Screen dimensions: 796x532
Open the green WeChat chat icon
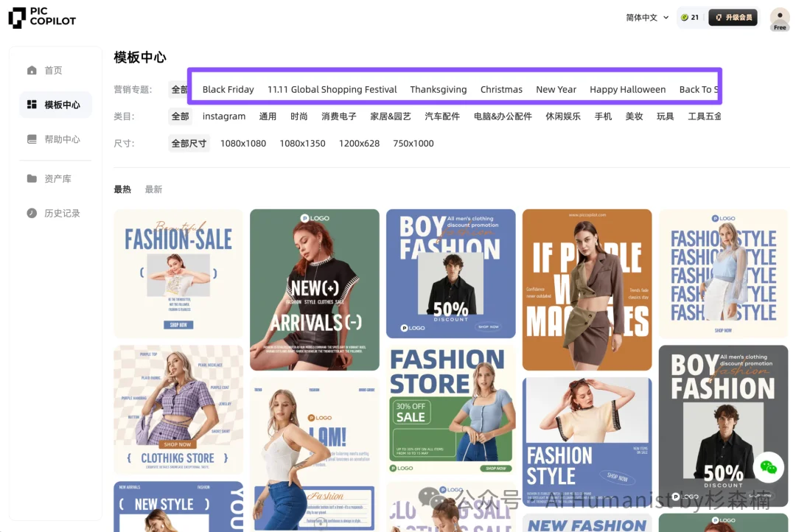point(769,468)
